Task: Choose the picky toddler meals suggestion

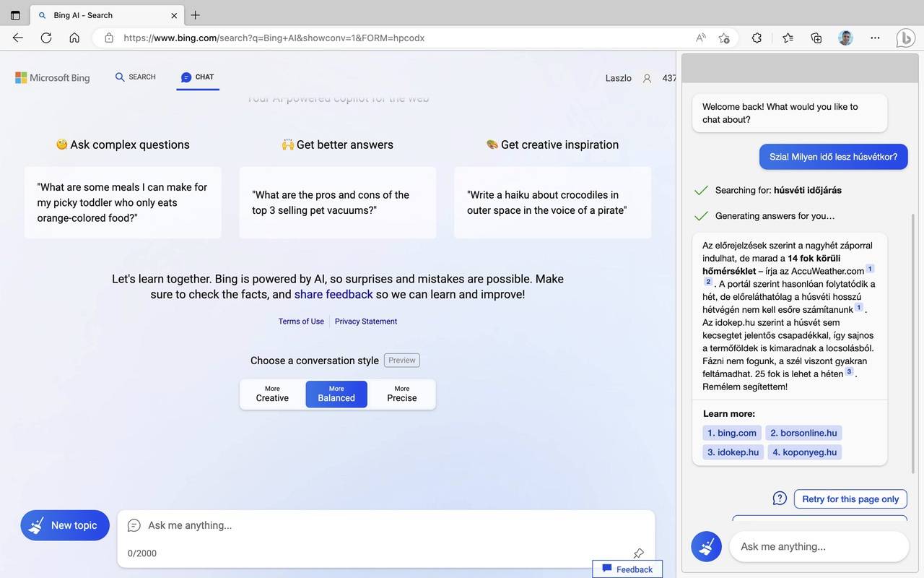Action: point(123,202)
